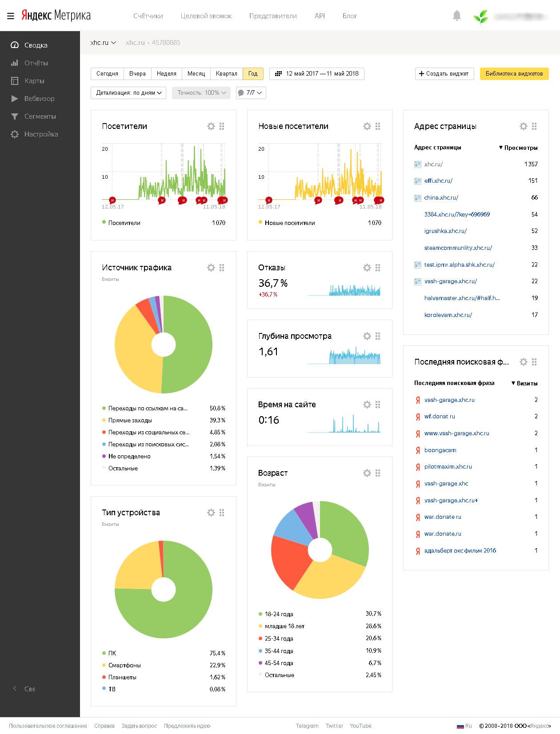The image size is (560, 734).
Task: Click the Создать виджет button
Action: pyautogui.click(x=444, y=74)
